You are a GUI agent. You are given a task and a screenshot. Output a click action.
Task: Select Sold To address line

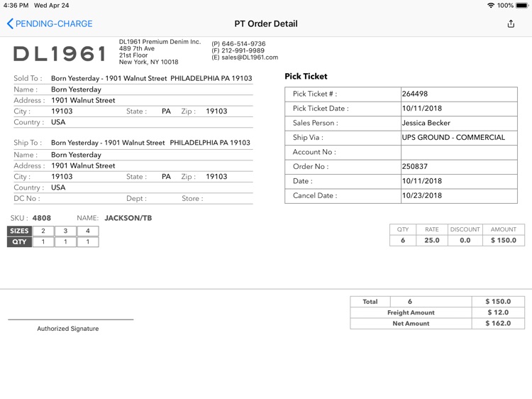[151, 78]
